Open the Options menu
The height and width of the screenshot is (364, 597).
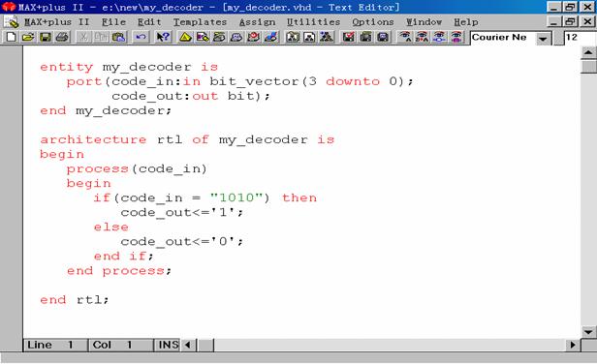pyautogui.click(x=373, y=22)
